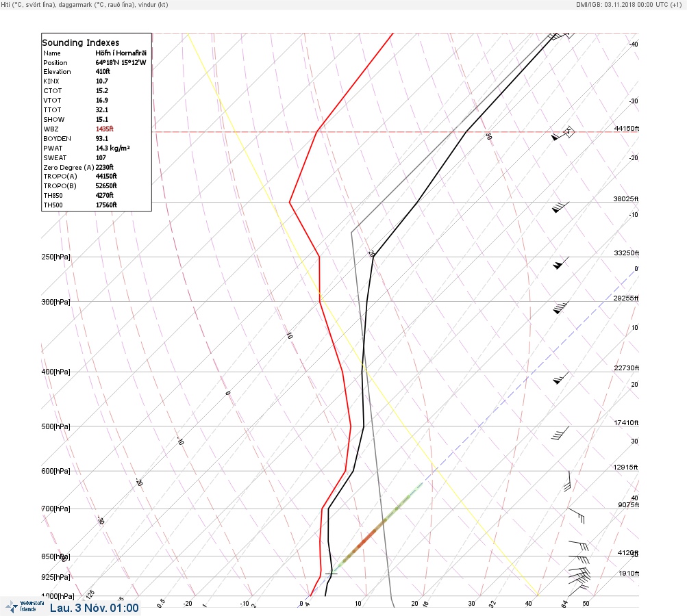Click the wind barb at 38025ft level

(x=560, y=207)
